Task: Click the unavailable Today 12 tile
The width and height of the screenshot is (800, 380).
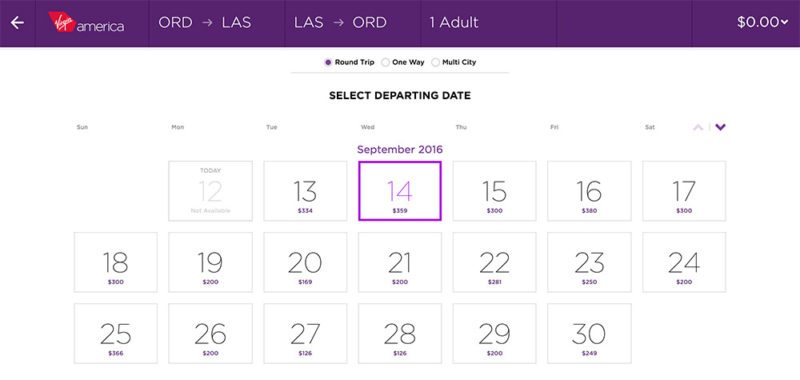Action: (x=210, y=191)
